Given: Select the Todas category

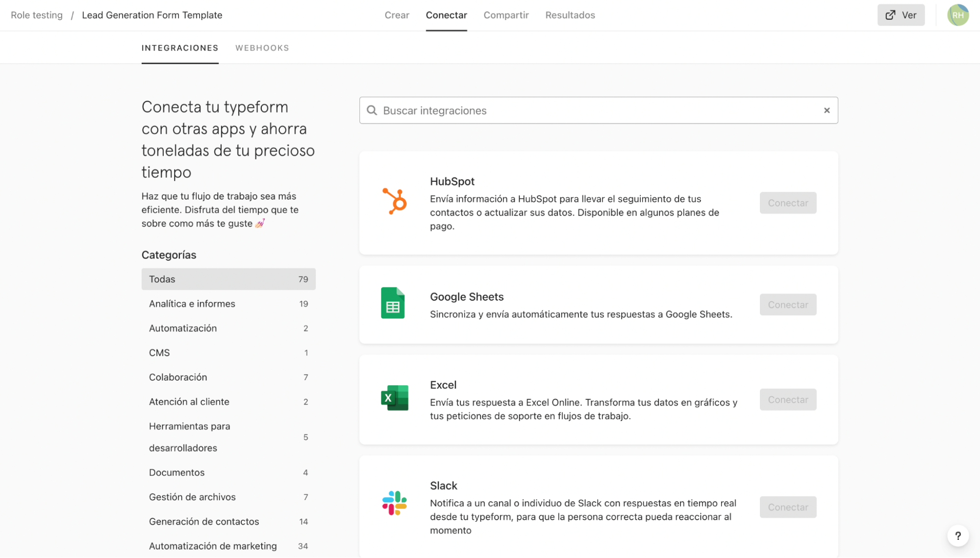Looking at the screenshot, I should 228,279.
